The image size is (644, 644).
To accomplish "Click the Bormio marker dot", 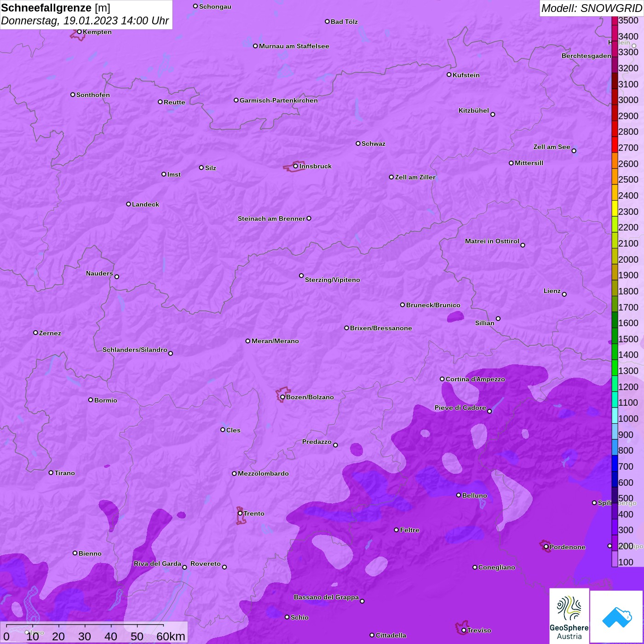I will (x=91, y=400).
